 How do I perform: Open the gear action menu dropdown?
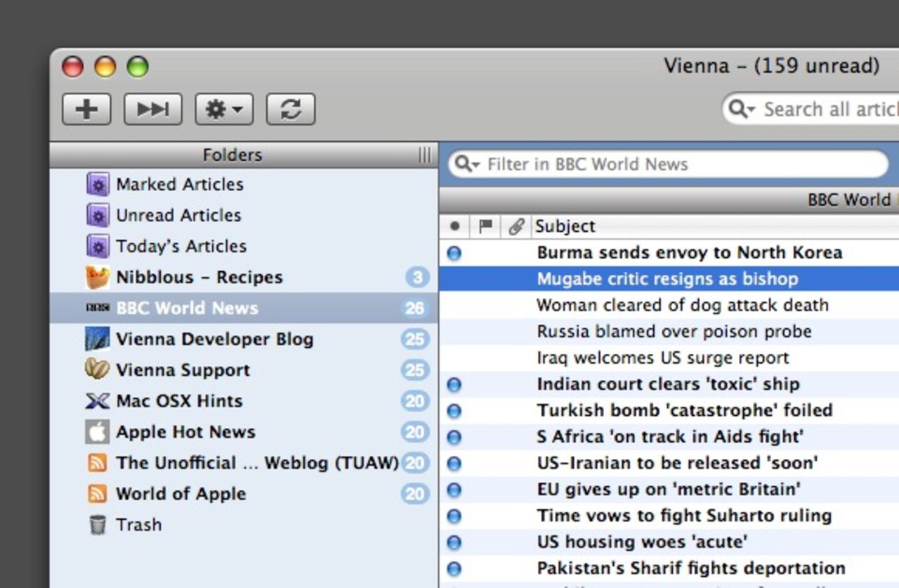click(x=224, y=109)
